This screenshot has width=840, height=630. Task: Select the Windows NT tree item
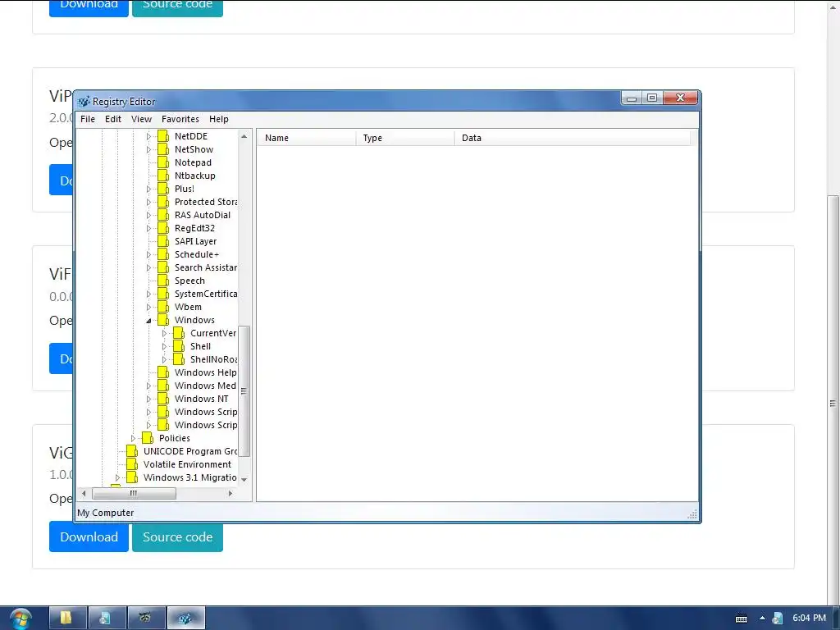pos(202,399)
